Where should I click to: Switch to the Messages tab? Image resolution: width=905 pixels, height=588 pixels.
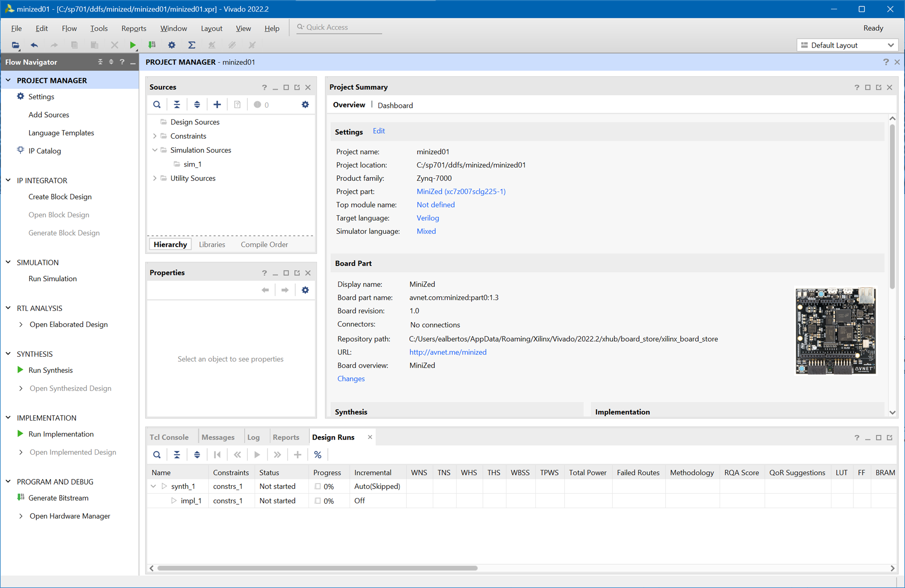(218, 437)
